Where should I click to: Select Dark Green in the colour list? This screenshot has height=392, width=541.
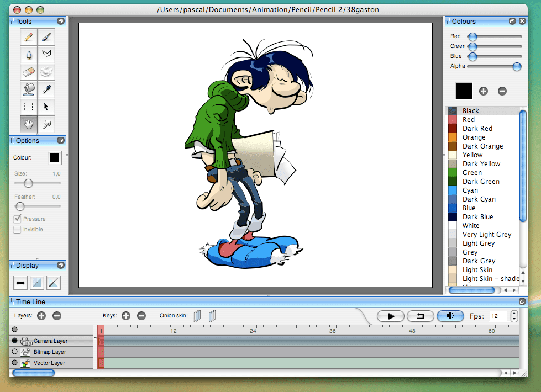pyautogui.click(x=481, y=182)
